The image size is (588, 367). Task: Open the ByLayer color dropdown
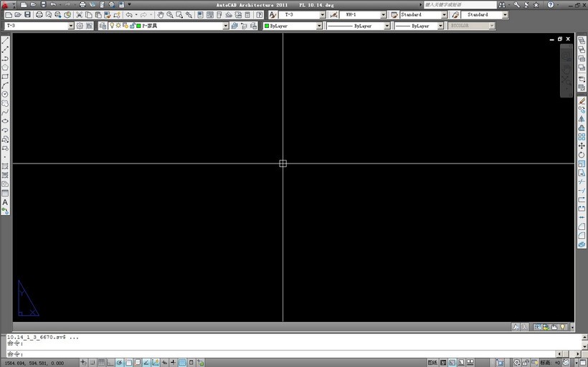pyautogui.click(x=319, y=26)
